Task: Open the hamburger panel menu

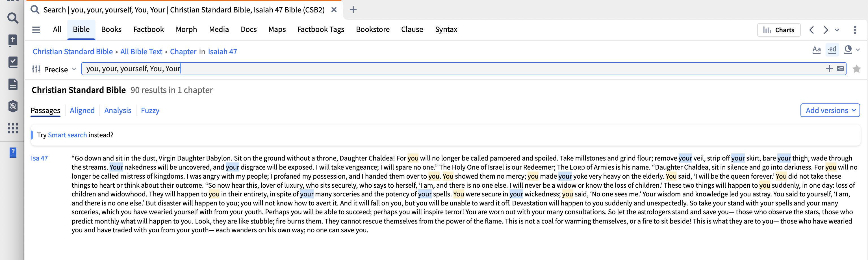Action: pos(36,30)
